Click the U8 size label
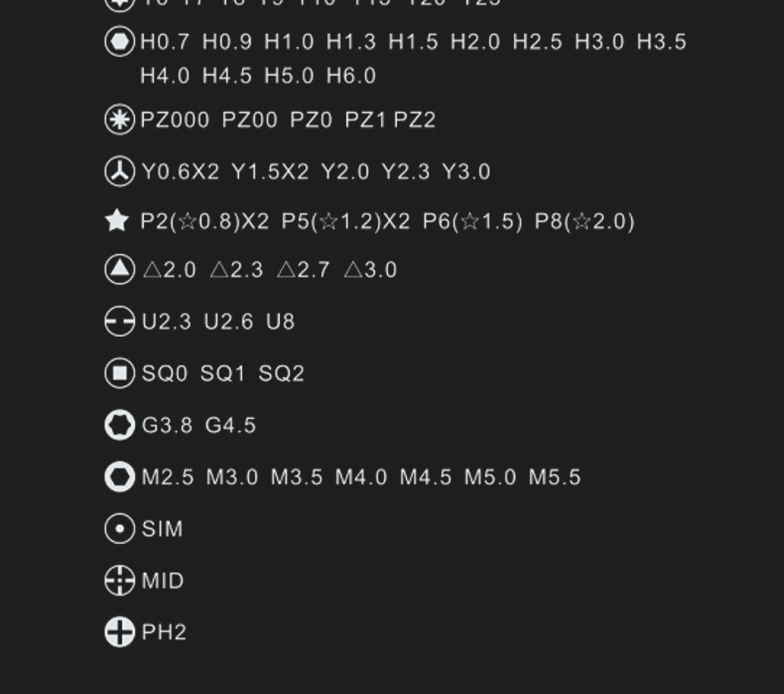 280,322
